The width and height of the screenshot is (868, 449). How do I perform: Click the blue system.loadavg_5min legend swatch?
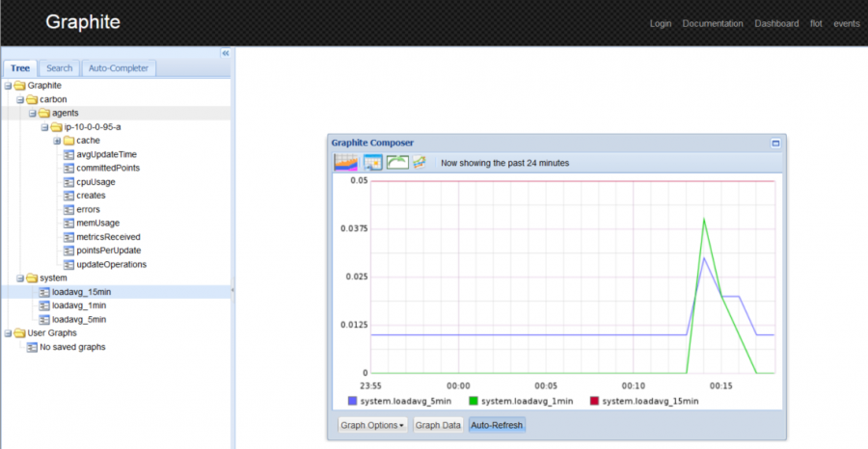click(x=352, y=401)
